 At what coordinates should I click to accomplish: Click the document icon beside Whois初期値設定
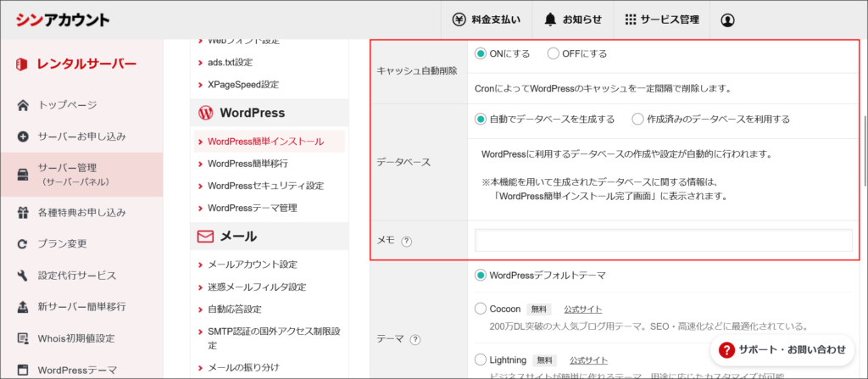(x=23, y=338)
